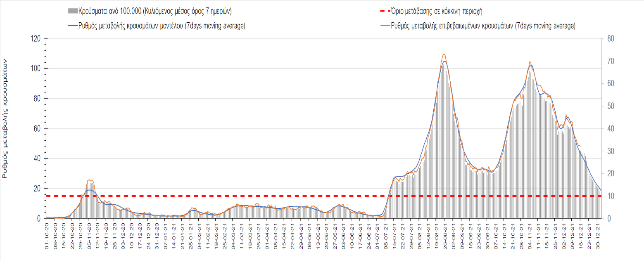Click the 60 tick label on left axis
This screenshot has width=644, height=260.
(x=37, y=129)
